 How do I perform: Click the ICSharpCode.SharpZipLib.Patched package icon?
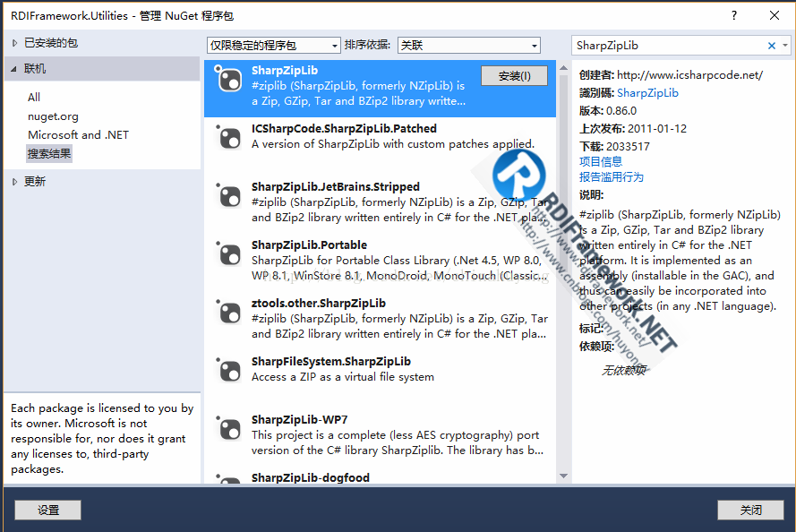[x=228, y=137]
